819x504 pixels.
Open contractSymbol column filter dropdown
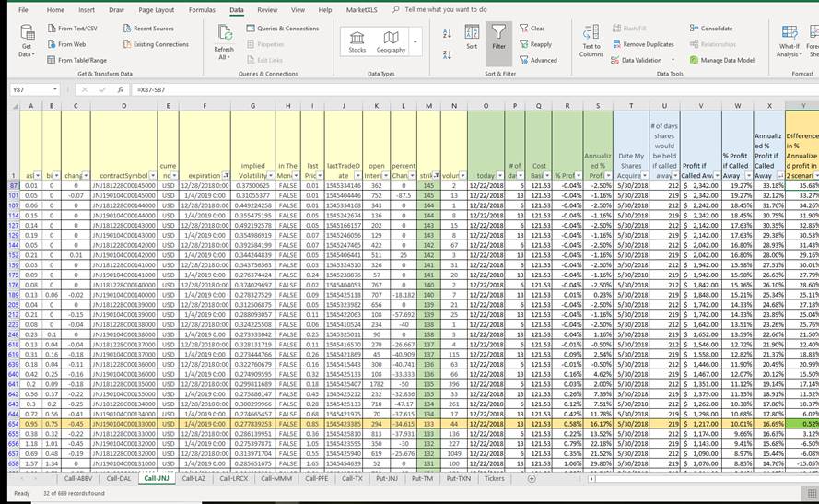pyautogui.click(x=153, y=175)
